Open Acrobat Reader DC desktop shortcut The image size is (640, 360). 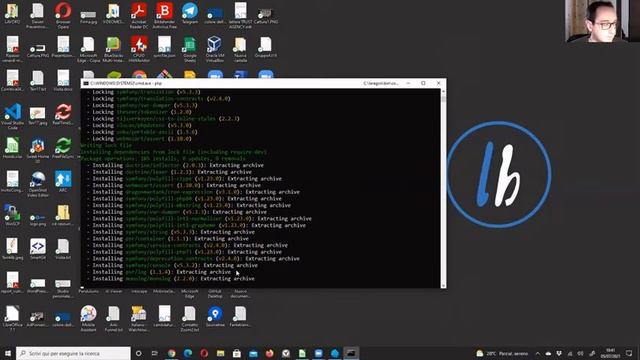click(x=139, y=16)
